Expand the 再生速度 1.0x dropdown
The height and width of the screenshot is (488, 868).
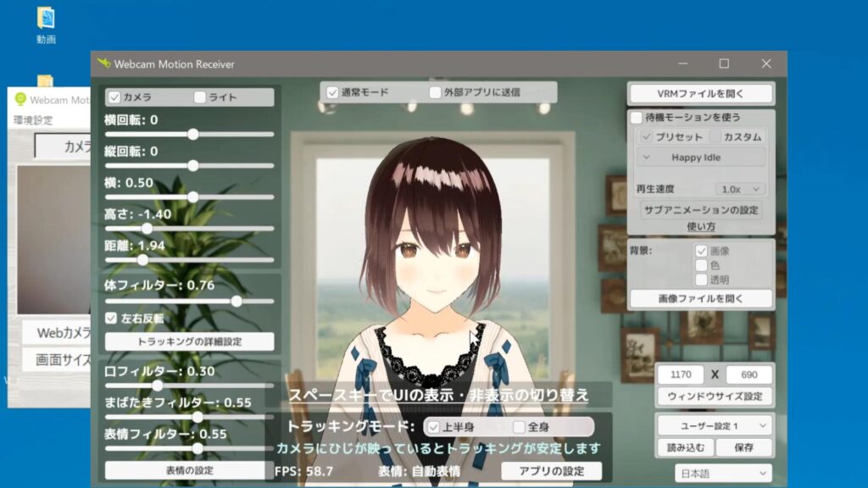pyautogui.click(x=740, y=189)
